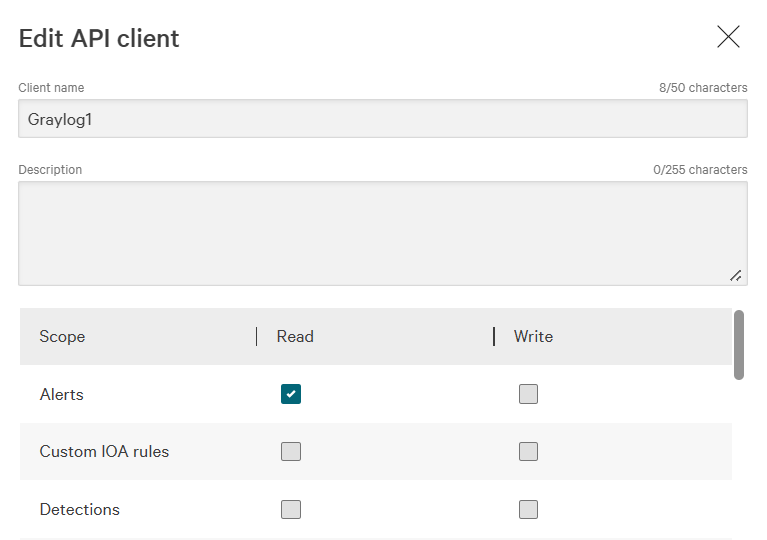767x540 pixels.
Task: Check Custom IOA rules Read permission
Action: (x=291, y=451)
